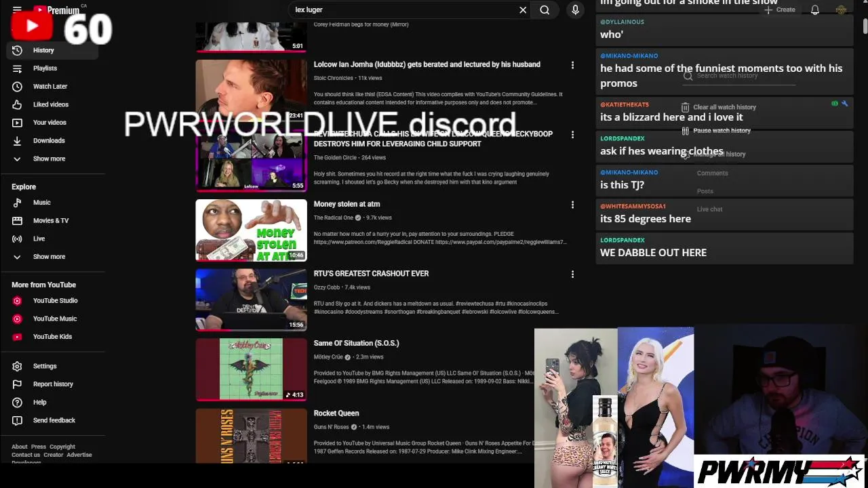Open the About footer link
868x488 pixels.
click(x=20, y=447)
